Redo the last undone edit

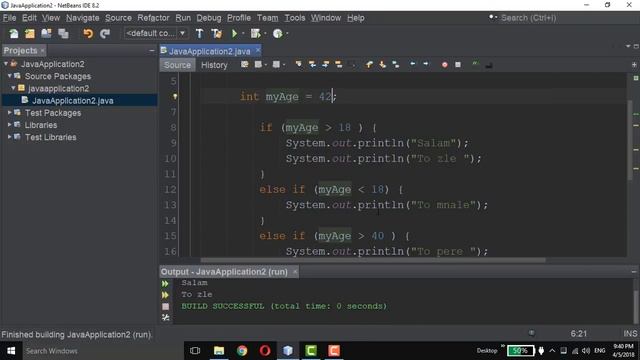tap(105, 33)
